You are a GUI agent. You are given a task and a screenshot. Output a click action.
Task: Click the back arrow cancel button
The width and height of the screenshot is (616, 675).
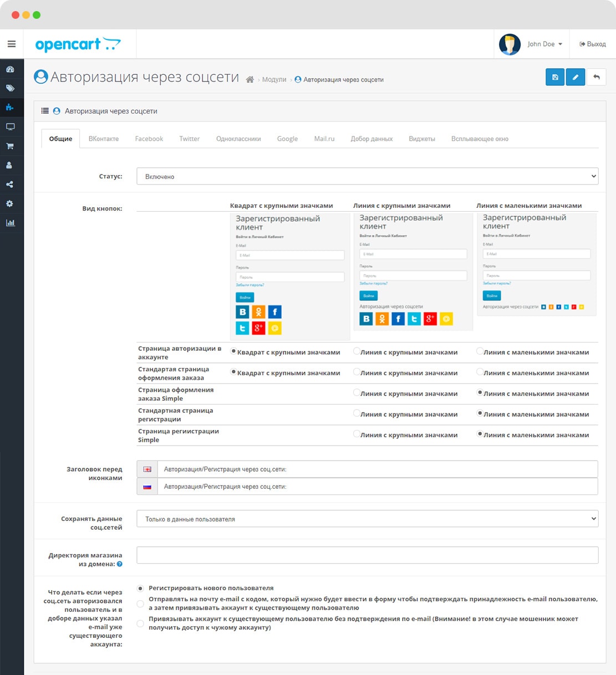click(597, 77)
